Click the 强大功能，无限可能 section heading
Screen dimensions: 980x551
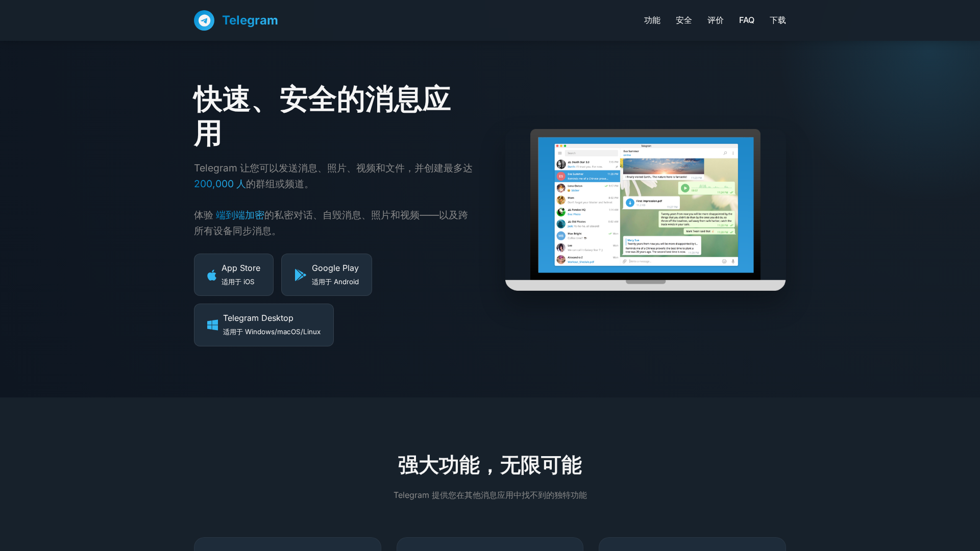tap(490, 465)
